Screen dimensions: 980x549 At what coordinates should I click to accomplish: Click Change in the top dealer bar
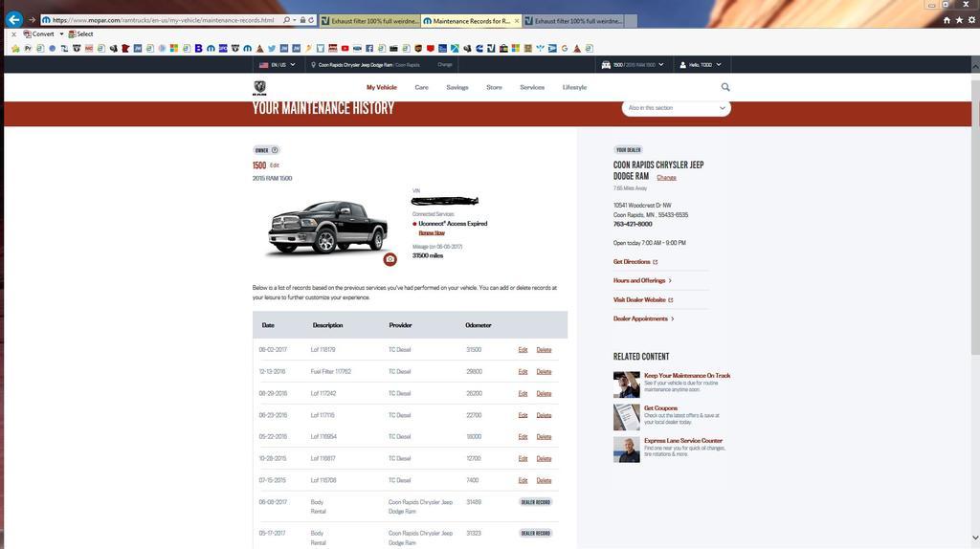point(444,64)
